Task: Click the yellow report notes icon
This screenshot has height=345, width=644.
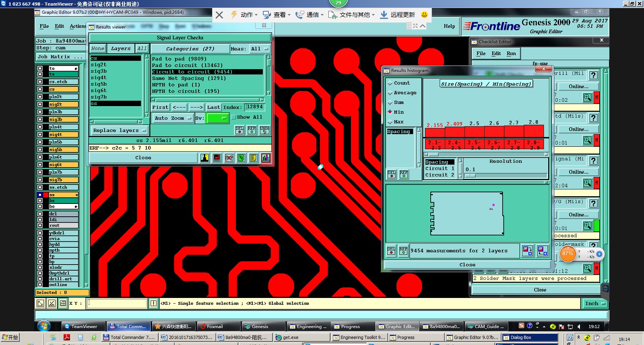Action: click(x=253, y=158)
